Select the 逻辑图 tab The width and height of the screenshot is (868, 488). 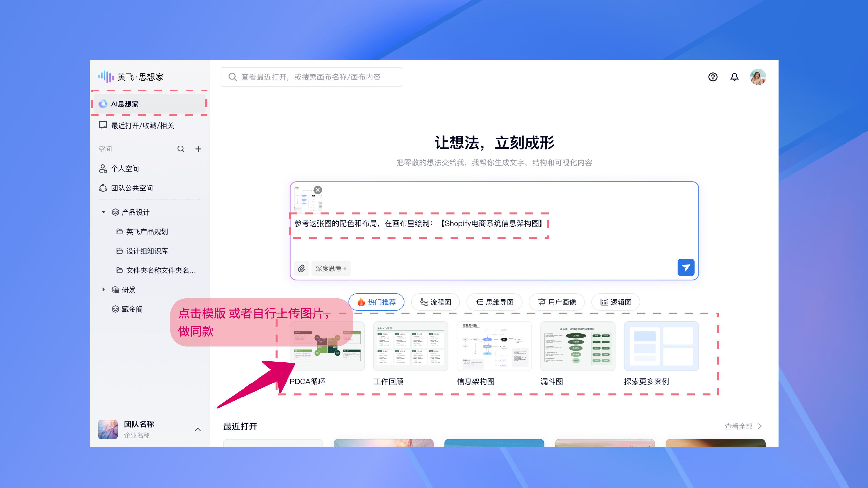click(x=616, y=302)
